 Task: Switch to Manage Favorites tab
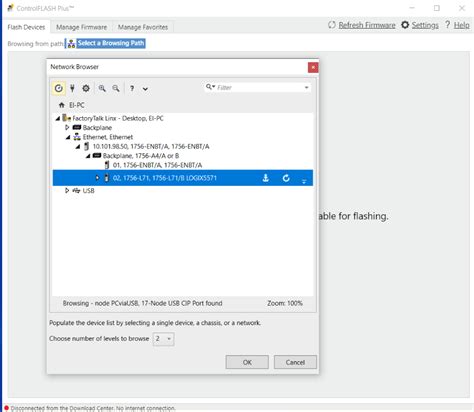pos(143,27)
